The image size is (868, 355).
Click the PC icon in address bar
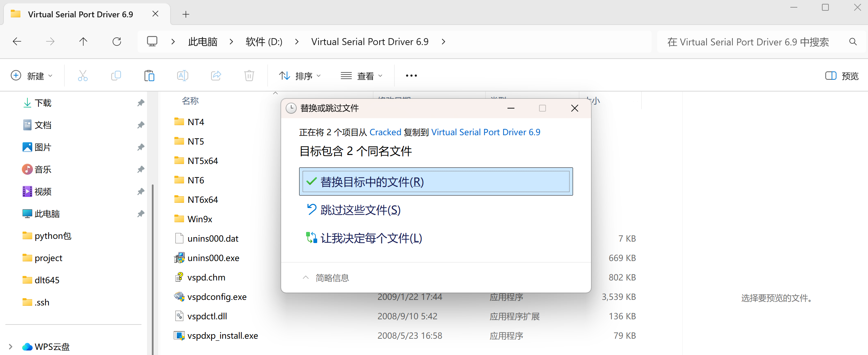pos(152,42)
